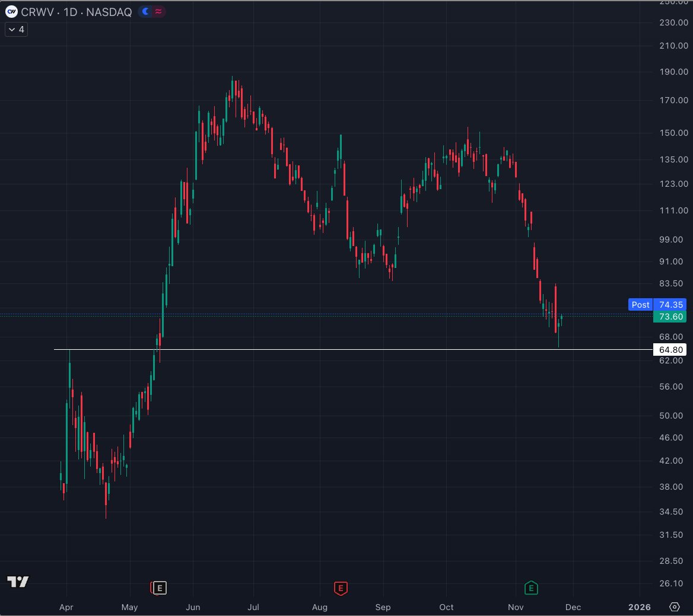Click the Nov label on time axis
The width and height of the screenshot is (693, 616).
(516, 607)
